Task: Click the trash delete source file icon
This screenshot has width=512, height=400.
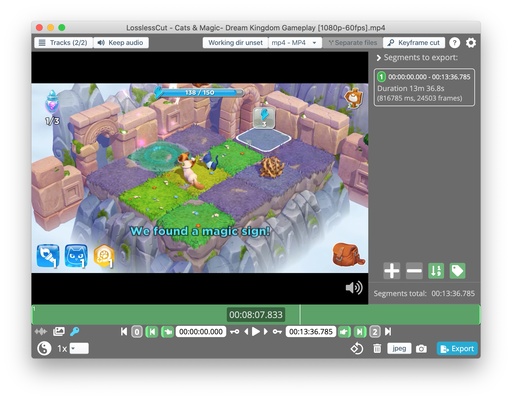Action: click(x=377, y=349)
